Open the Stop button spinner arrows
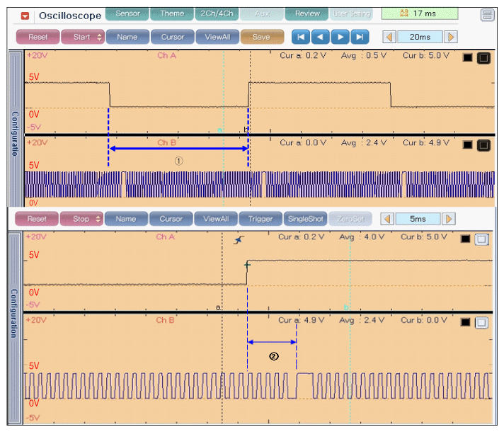This screenshot has height=432, width=504. pyautogui.click(x=98, y=219)
